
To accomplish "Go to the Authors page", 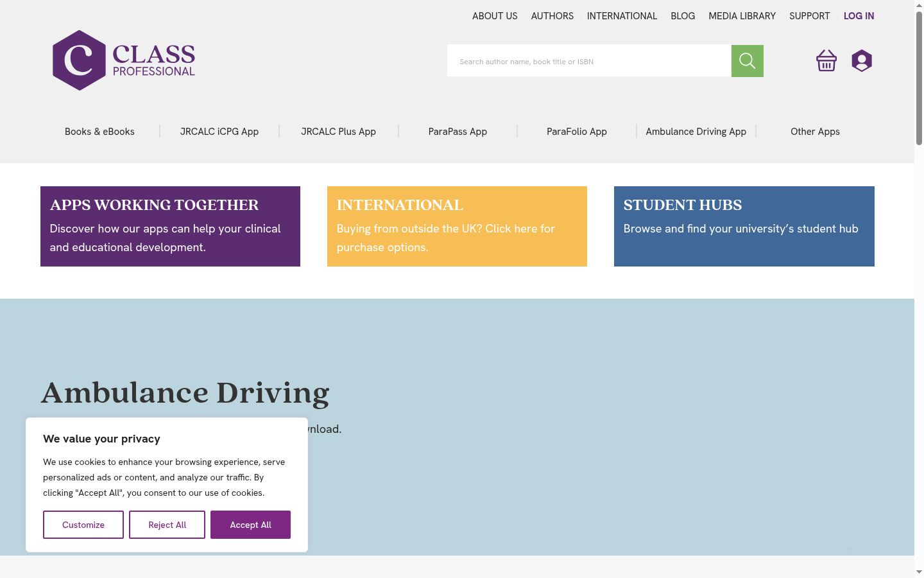I will 552,16.
